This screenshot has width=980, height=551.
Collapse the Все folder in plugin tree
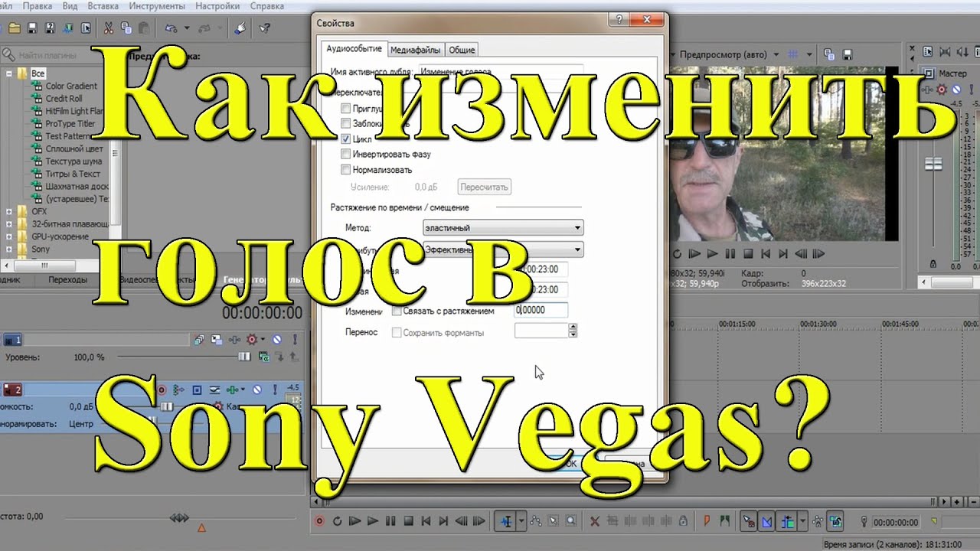click(x=9, y=73)
